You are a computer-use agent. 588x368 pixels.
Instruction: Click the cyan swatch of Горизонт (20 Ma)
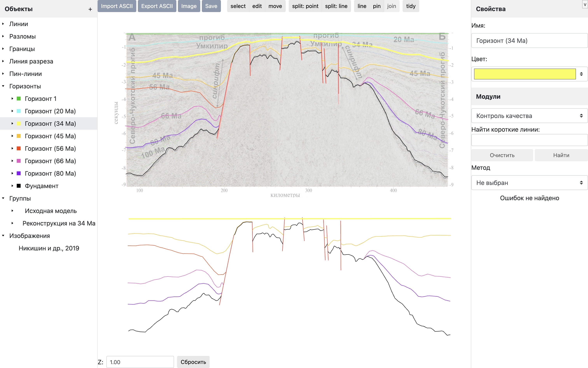pyautogui.click(x=19, y=111)
